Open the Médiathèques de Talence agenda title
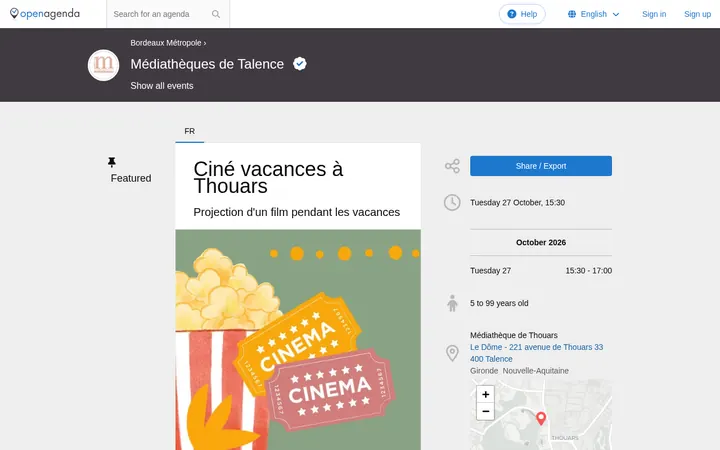 click(207, 64)
